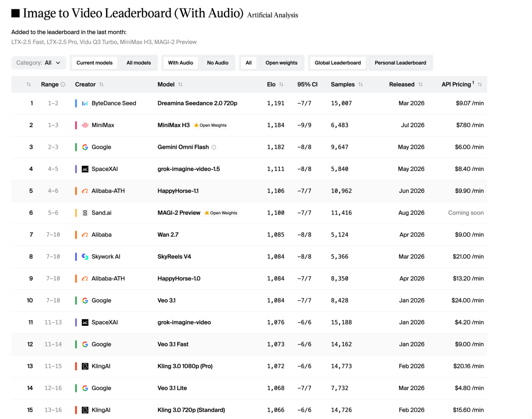
Task: Click Coming soon pricing for MAGI-2 Preview
Action: click(466, 213)
